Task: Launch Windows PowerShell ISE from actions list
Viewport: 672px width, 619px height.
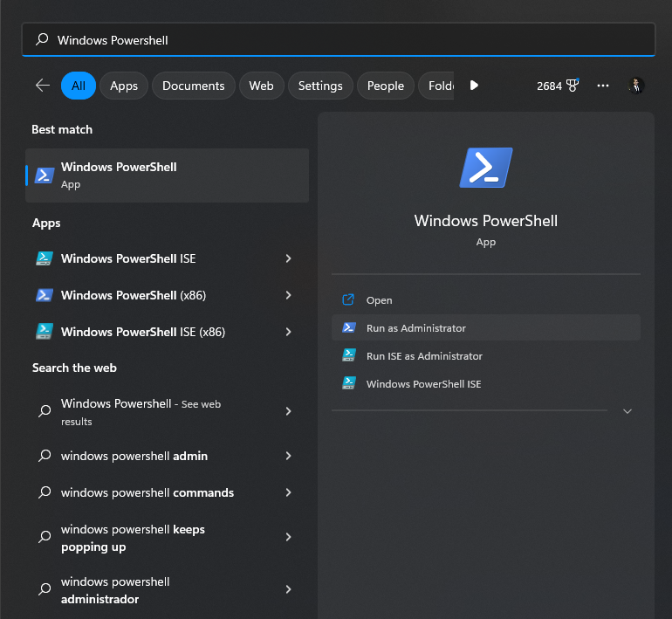Action: pyautogui.click(x=486, y=383)
